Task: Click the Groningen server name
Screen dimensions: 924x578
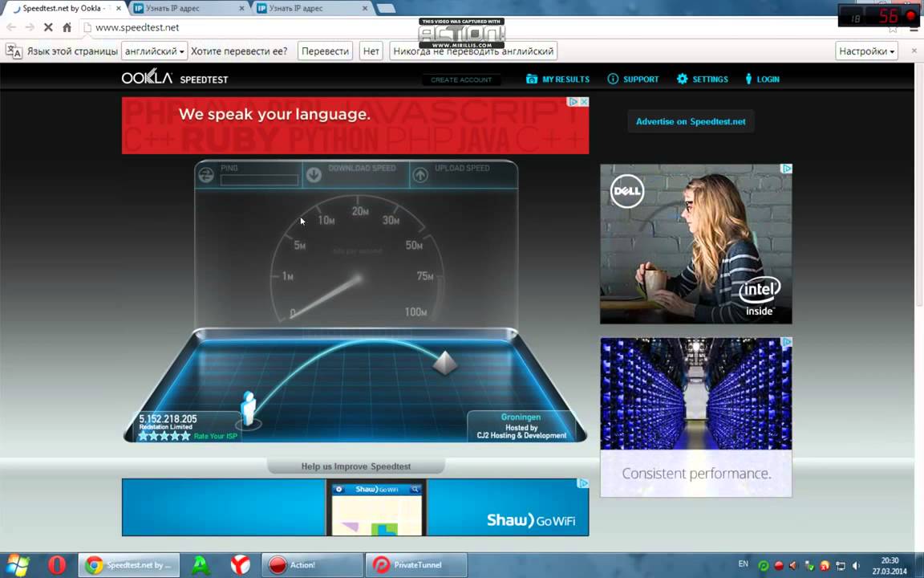Action: pos(521,417)
